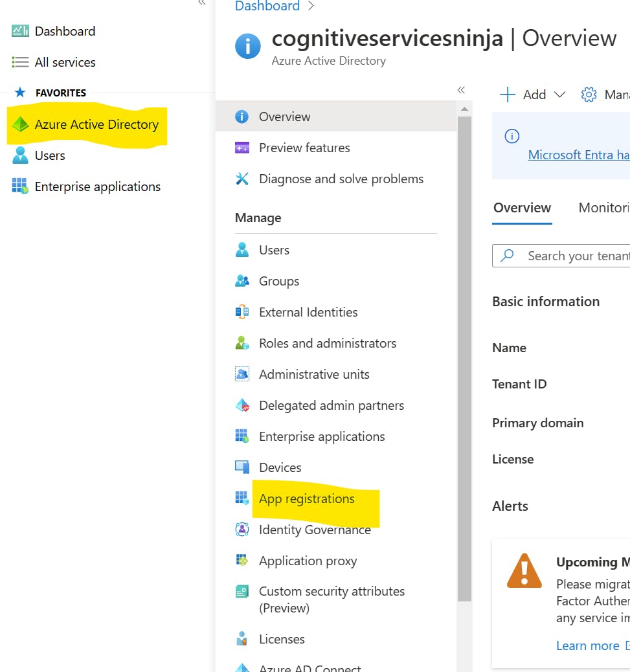The height and width of the screenshot is (672, 630).
Task: Open Roles and administrators
Action: point(328,343)
